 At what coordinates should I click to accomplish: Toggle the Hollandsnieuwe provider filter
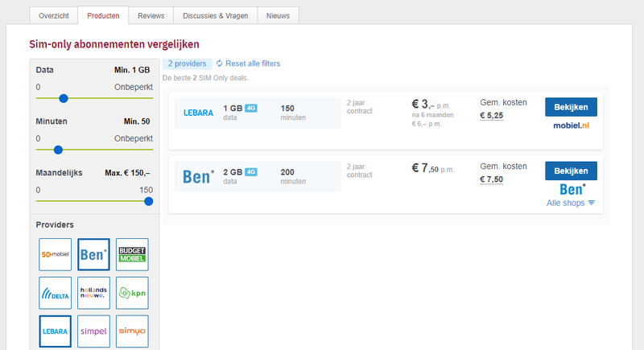pos(93,293)
